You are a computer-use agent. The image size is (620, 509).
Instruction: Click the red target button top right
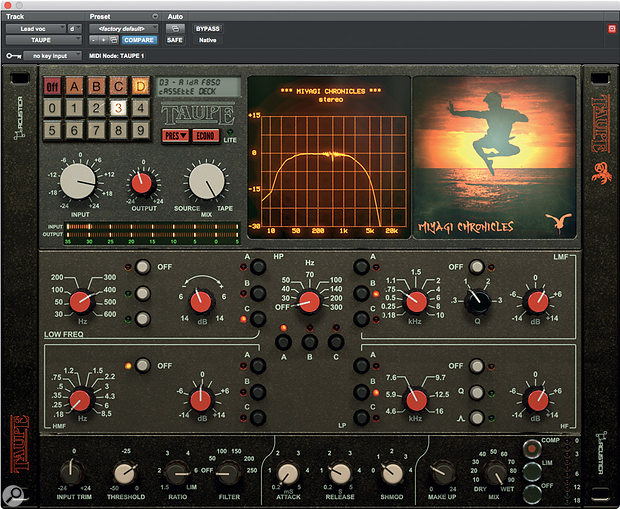click(612, 28)
